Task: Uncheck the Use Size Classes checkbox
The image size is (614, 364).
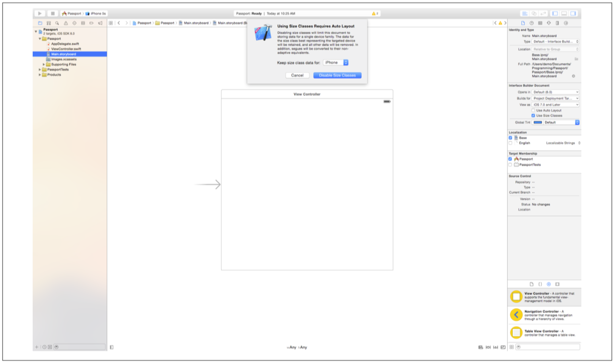Action: tap(533, 115)
